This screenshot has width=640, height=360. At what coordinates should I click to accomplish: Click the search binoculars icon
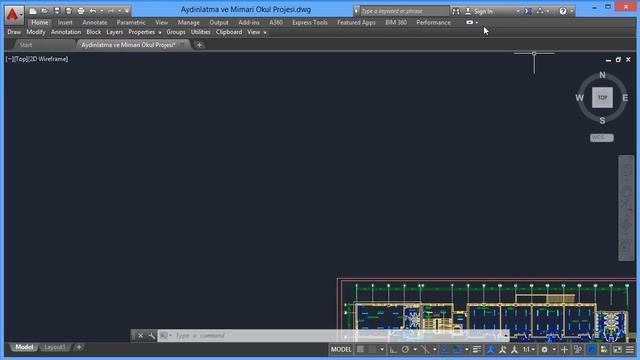[456, 11]
